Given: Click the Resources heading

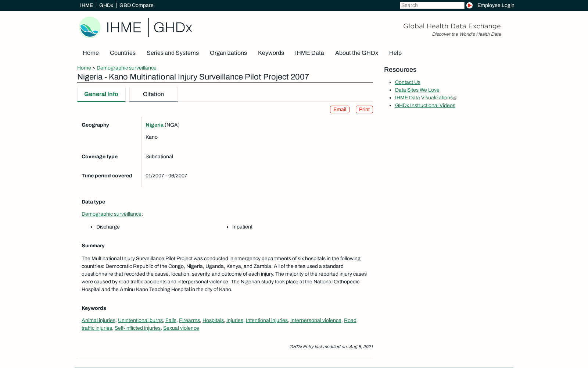Looking at the screenshot, I should coord(400,70).
